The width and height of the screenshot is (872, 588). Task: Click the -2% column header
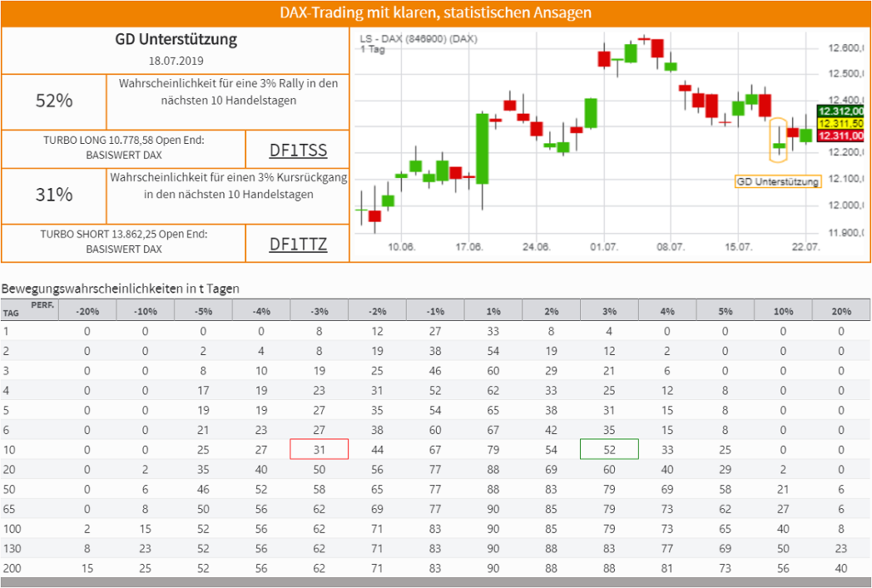tap(377, 311)
